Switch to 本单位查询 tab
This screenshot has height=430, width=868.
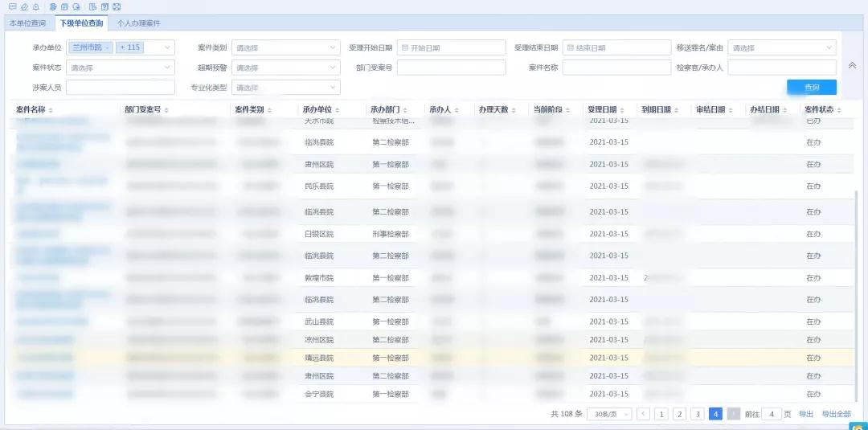[x=27, y=23]
